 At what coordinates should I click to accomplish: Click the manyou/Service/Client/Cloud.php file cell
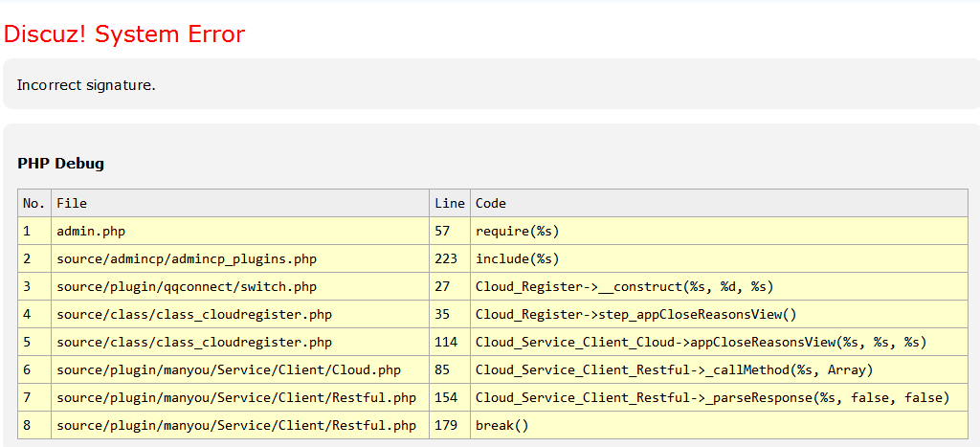pyautogui.click(x=229, y=369)
